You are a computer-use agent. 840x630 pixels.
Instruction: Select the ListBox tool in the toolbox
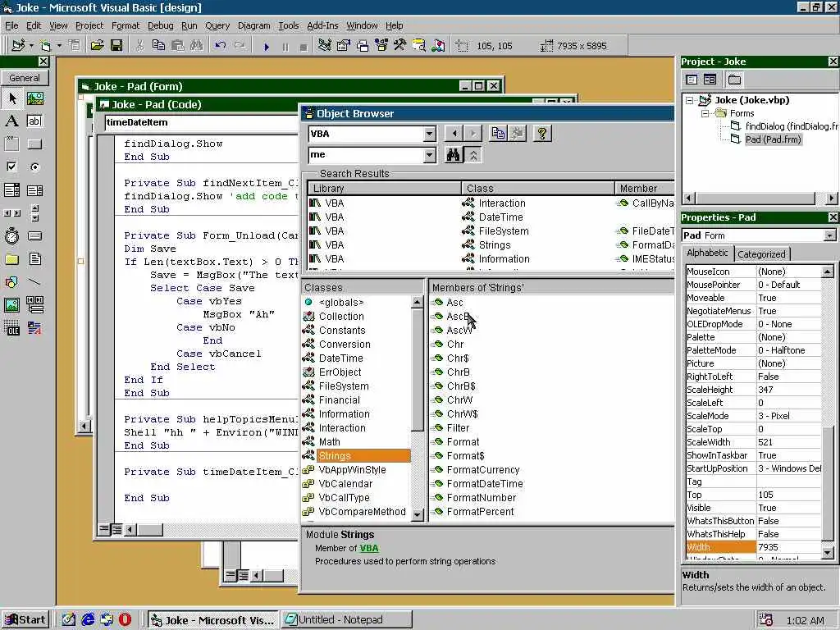[x=34, y=190]
